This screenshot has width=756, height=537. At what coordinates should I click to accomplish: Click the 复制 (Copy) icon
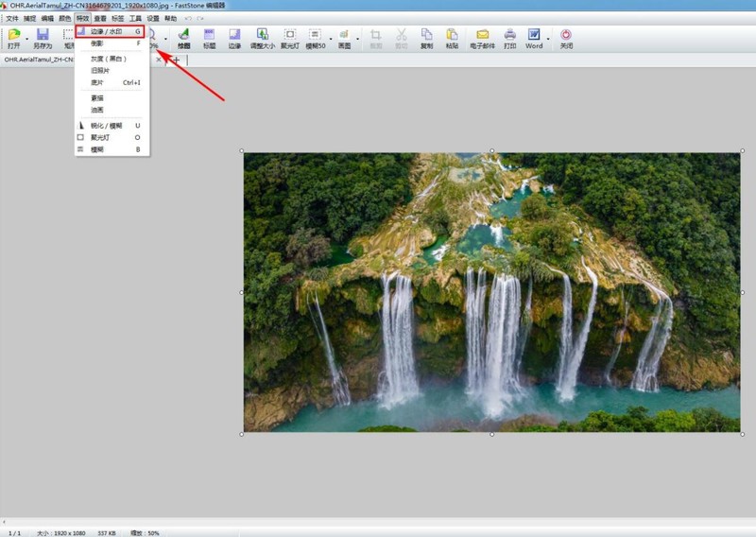click(x=426, y=37)
